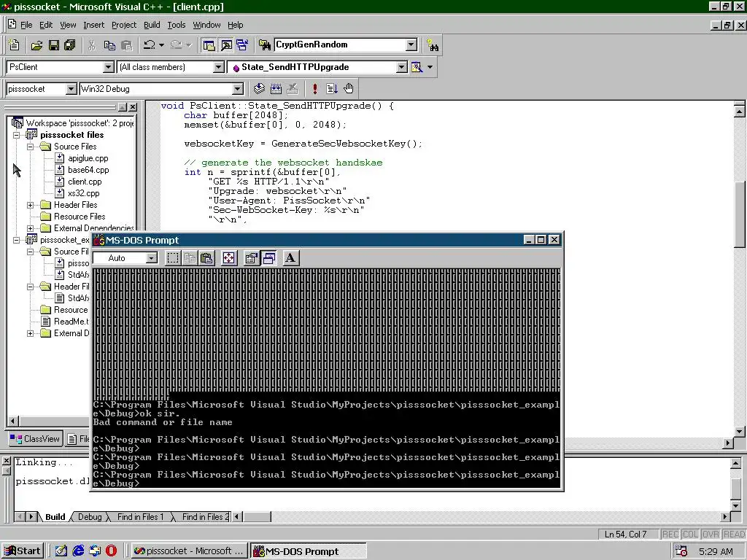Viewport: 747px width, 560px height.
Task: Build pisssocket with the Build icon
Action: pos(276,88)
